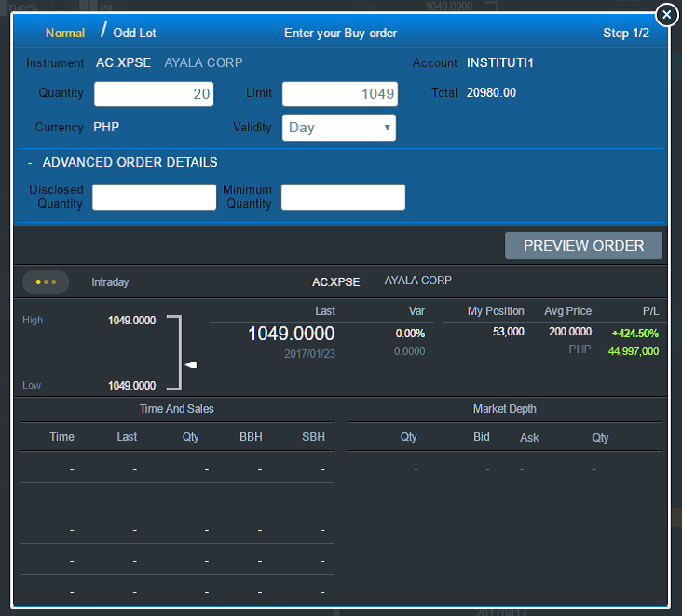Image resolution: width=682 pixels, height=616 pixels.
Task: Switch to the Odd Lot tab
Action: click(134, 33)
